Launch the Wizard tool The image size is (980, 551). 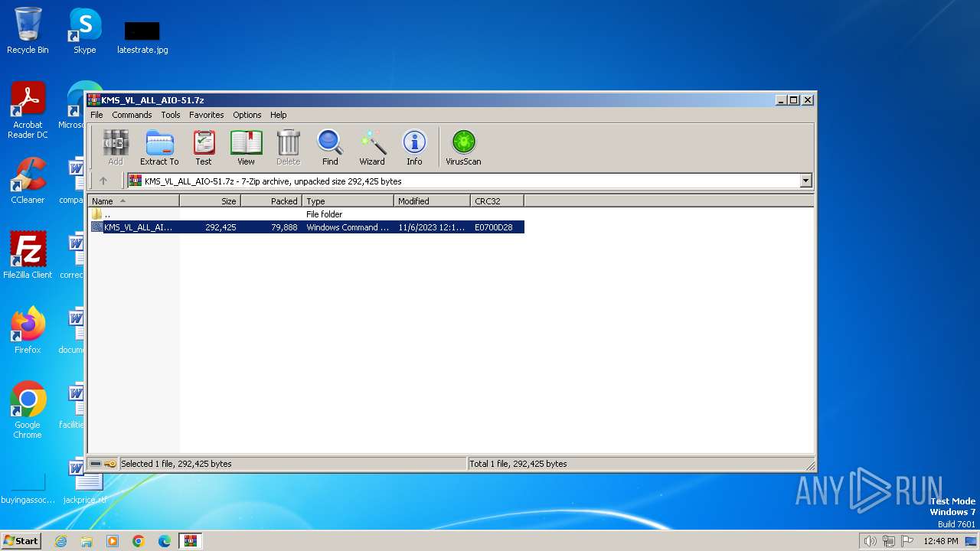372,148
